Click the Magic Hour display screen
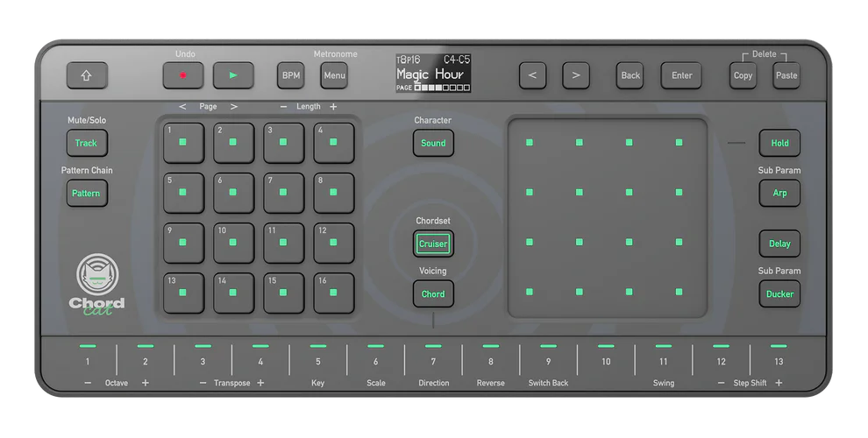Screen dimensions: 868x438 [x=433, y=74]
